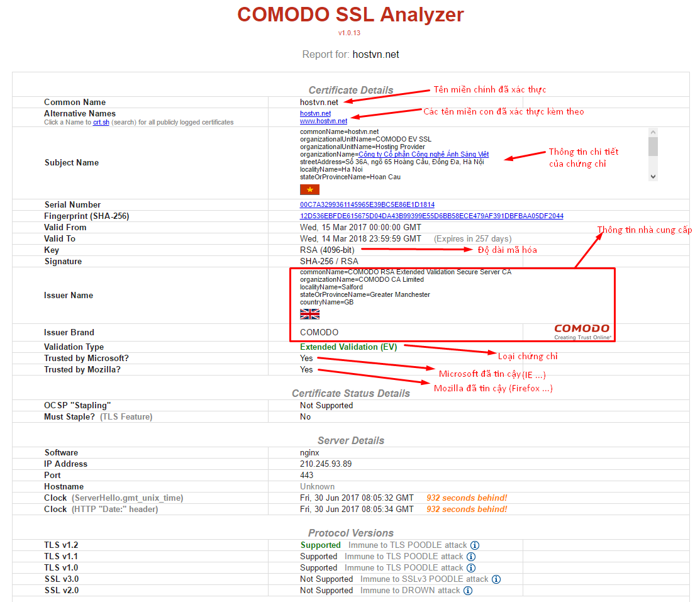Click Key value RSA (4096-bit)
This screenshot has width=700, height=602.
click(x=327, y=250)
